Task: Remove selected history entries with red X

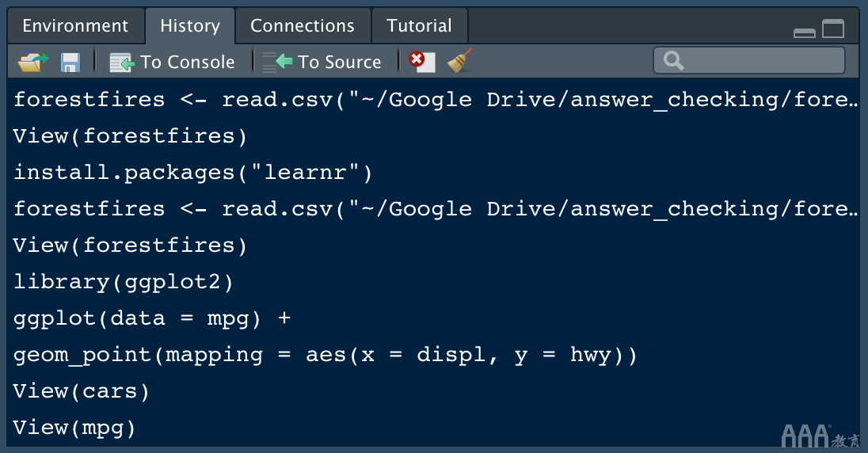Action: (422, 61)
